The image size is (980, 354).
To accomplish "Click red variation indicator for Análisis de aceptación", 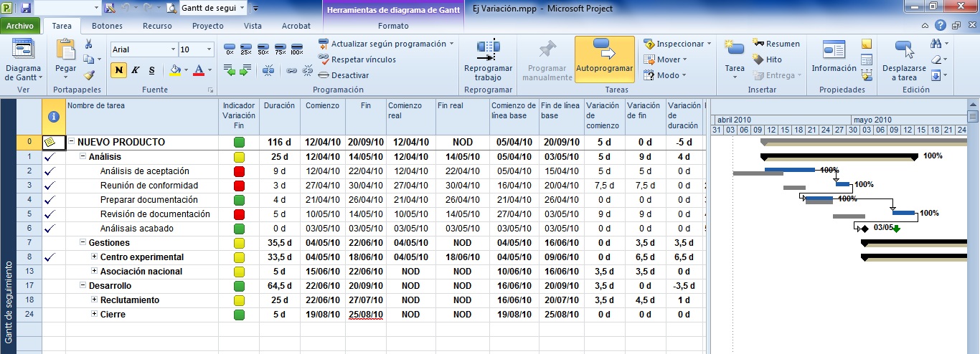I will pyautogui.click(x=240, y=171).
